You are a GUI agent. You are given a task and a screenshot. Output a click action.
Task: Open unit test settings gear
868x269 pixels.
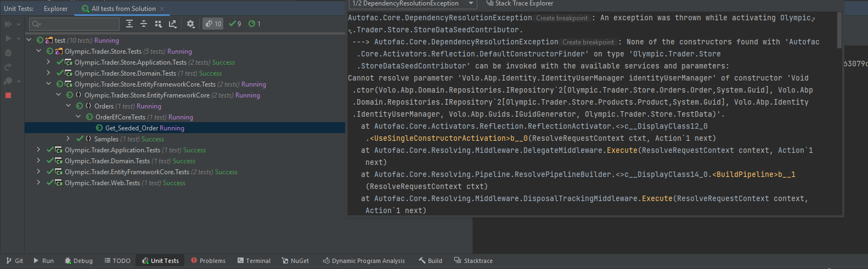(x=190, y=24)
